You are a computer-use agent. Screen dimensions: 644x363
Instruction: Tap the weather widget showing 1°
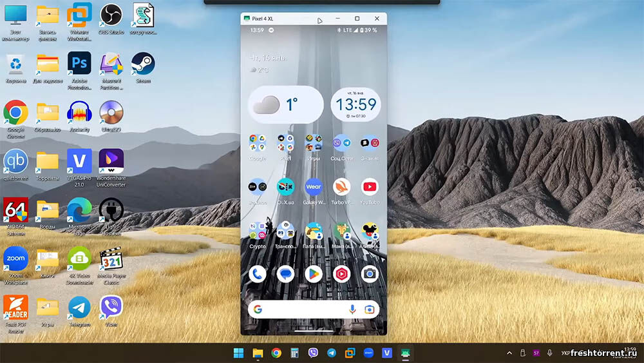pos(285,104)
